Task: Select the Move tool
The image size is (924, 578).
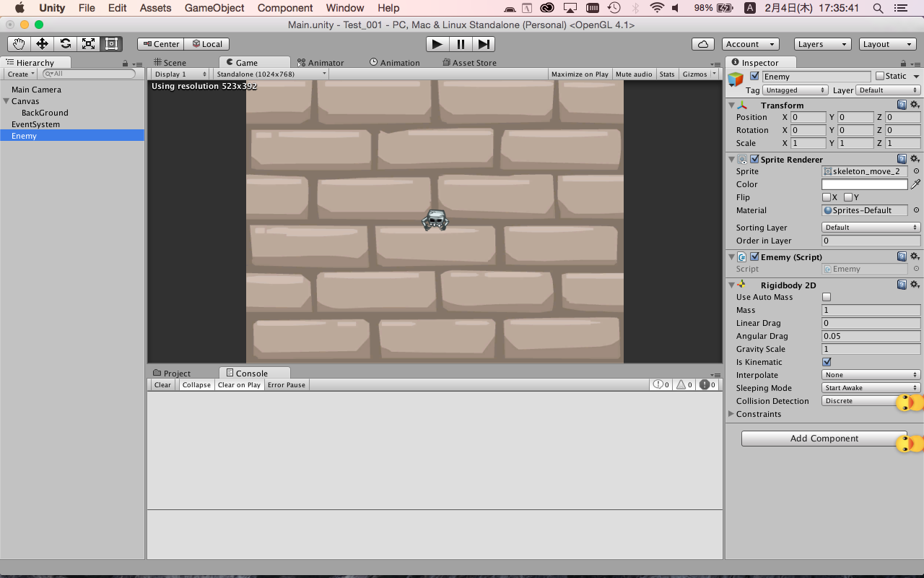Action: [x=43, y=43]
